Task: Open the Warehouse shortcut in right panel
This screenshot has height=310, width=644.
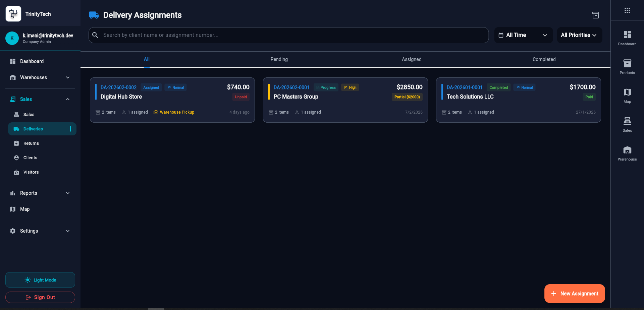Action: pyautogui.click(x=627, y=153)
